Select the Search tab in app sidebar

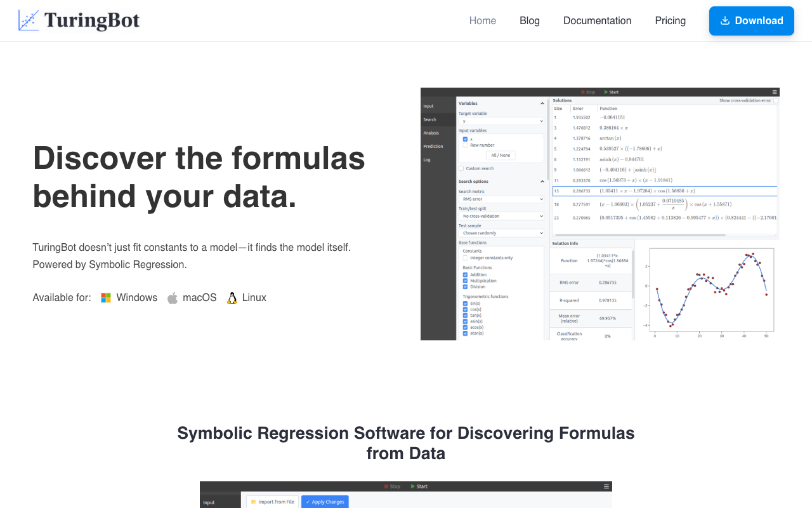click(438, 119)
